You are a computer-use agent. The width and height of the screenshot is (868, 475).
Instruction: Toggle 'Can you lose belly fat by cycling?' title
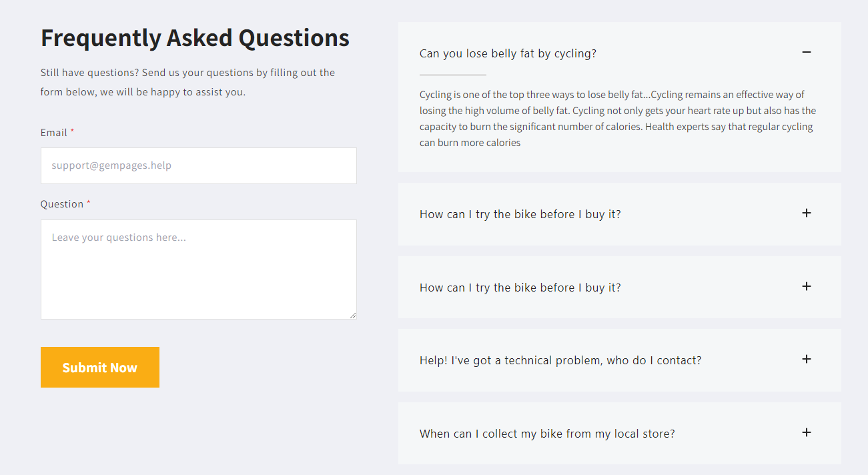pos(508,53)
